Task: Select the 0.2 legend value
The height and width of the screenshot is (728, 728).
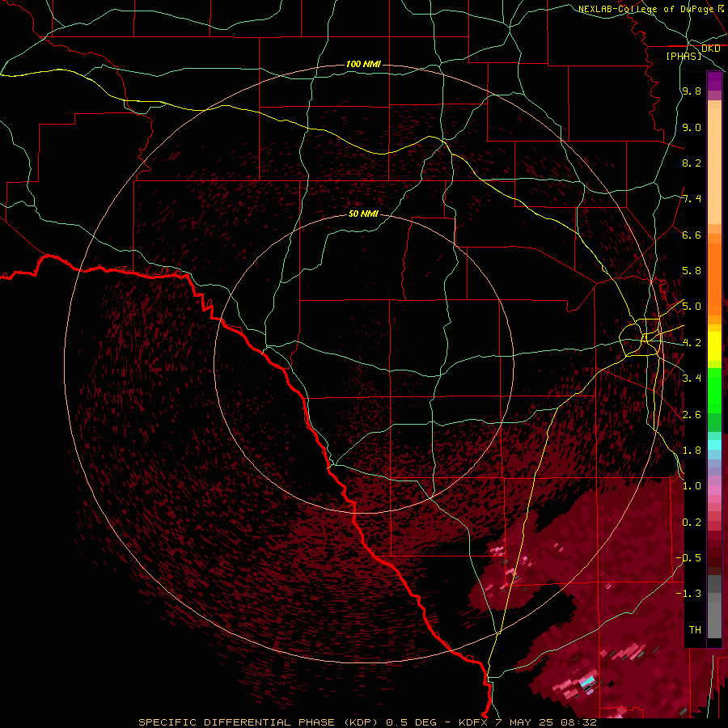Action: (692, 523)
